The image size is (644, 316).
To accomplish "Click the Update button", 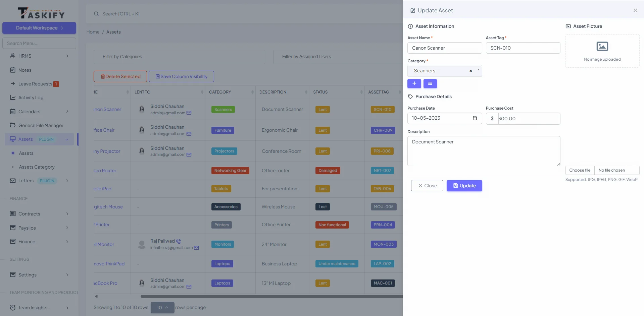I will pyautogui.click(x=464, y=186).
